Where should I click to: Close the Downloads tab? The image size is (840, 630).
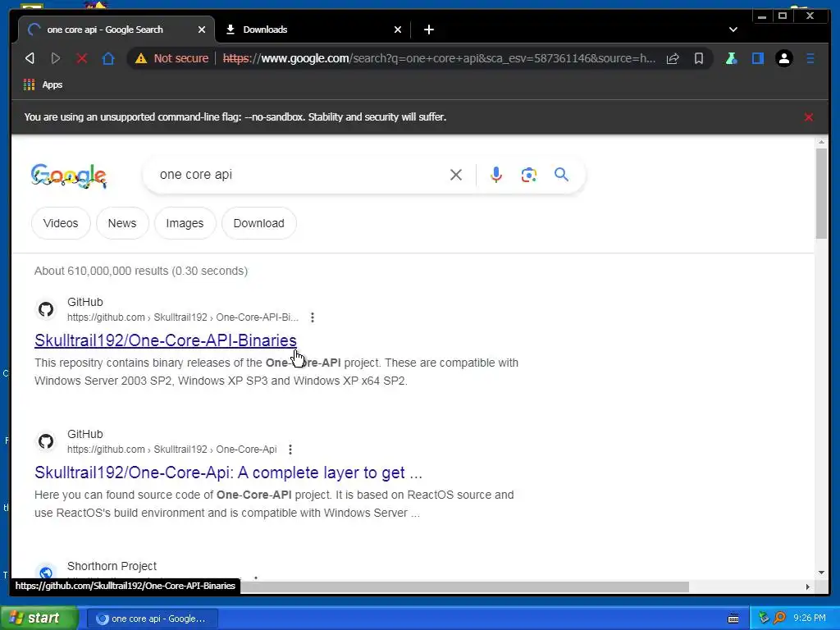coord(398,30)
